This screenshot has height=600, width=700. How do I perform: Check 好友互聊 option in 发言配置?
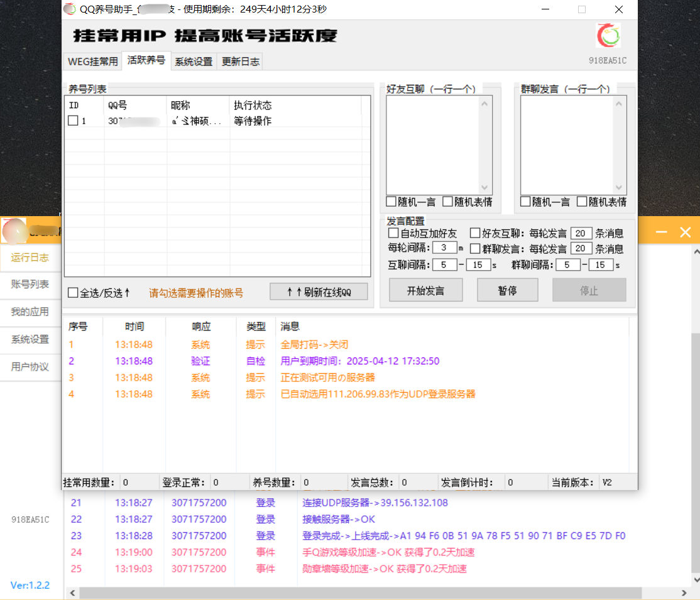click(x=475, y=233)
